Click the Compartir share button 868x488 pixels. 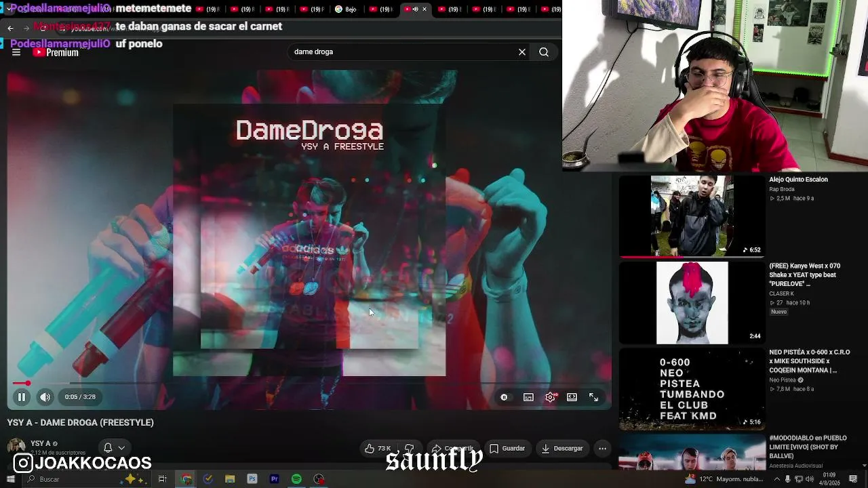point(452,448)
